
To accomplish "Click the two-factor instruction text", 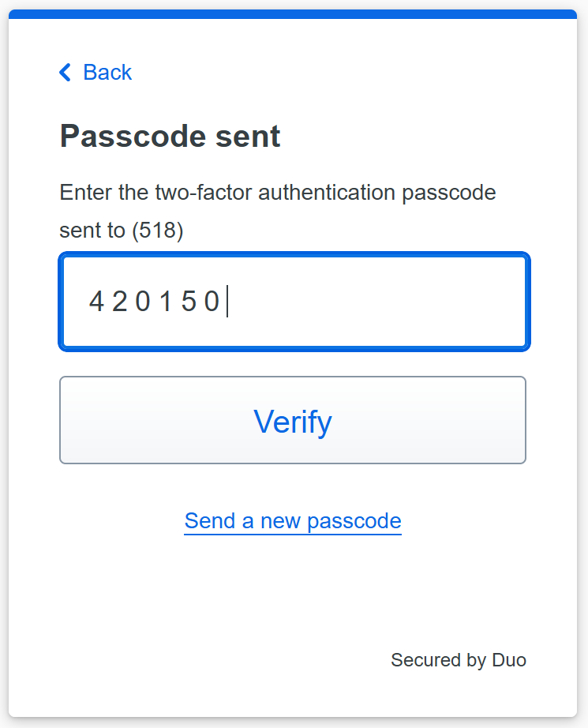I will tap(278, 192).
